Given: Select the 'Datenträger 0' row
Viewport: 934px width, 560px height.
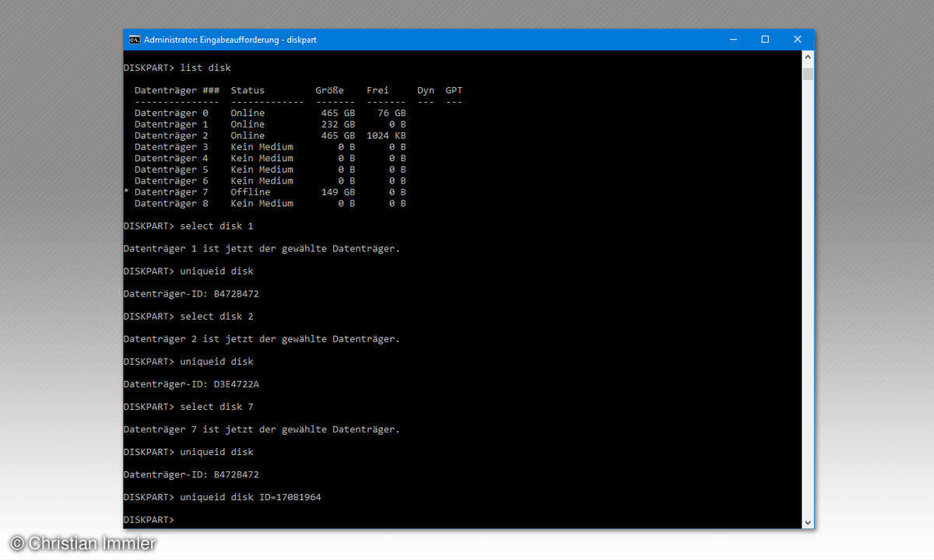Looking at the screenshot, I should [270, 113].
